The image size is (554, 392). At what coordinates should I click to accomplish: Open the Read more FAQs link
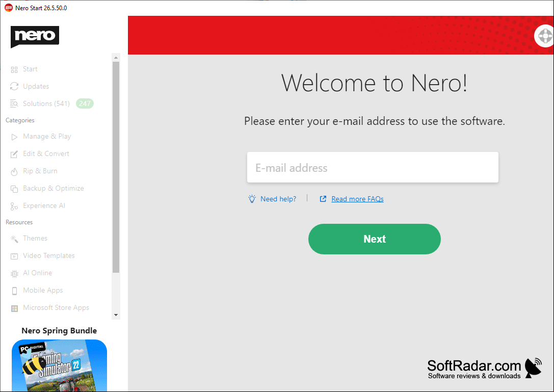[x=357, y=199]
